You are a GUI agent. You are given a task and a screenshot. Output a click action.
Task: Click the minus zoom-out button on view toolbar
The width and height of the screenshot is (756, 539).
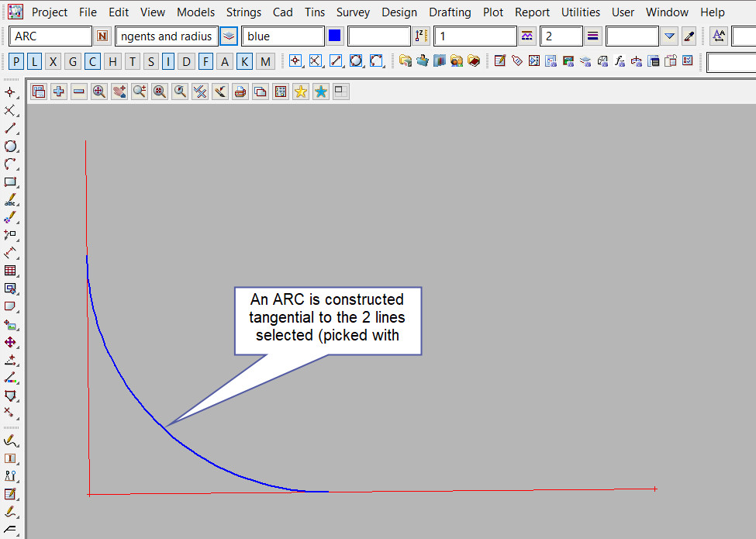[x=79, y=92]
